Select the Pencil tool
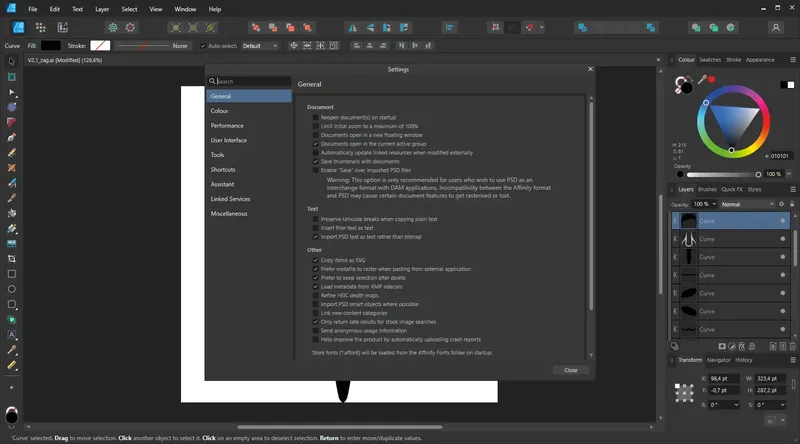The image size is (800, 444). (11, 153)
